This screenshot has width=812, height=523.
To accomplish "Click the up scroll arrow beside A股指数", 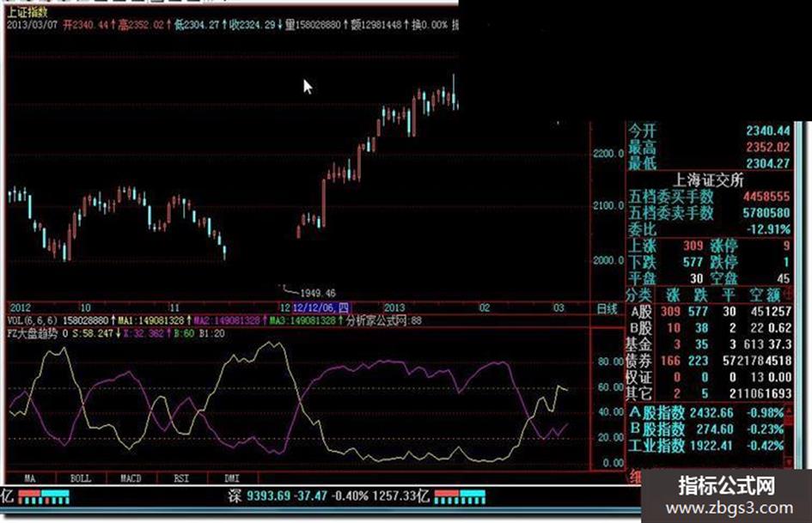I will (789, 411).
